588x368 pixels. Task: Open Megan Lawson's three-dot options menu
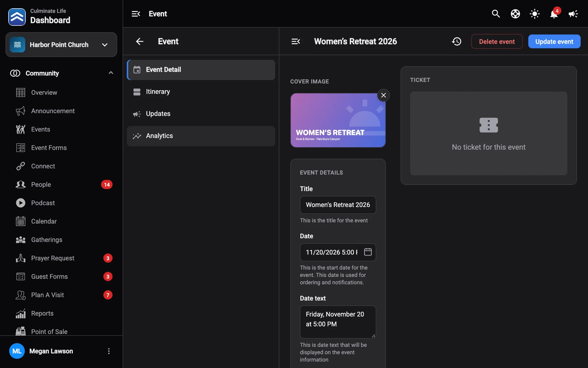(x=109, y=351)
